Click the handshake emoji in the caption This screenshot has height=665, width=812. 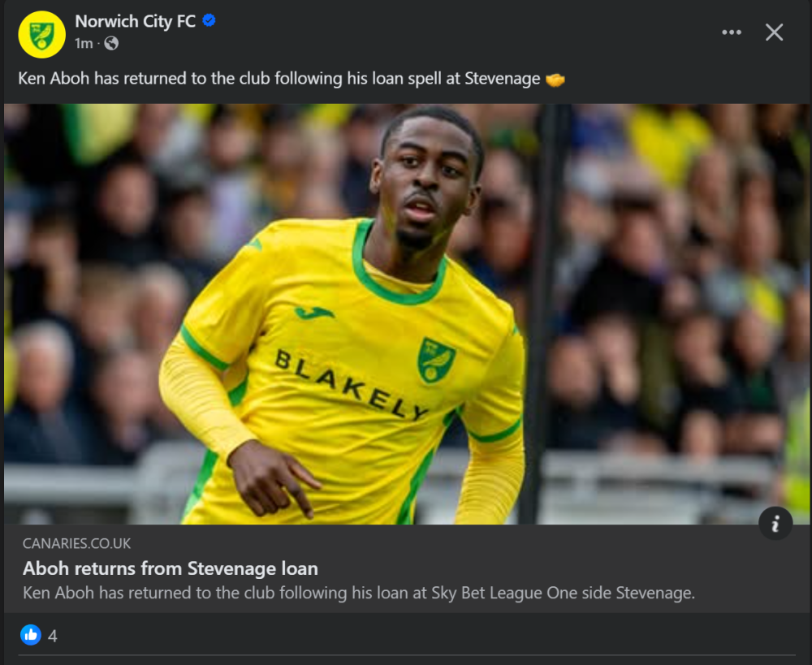click(555, 80)
